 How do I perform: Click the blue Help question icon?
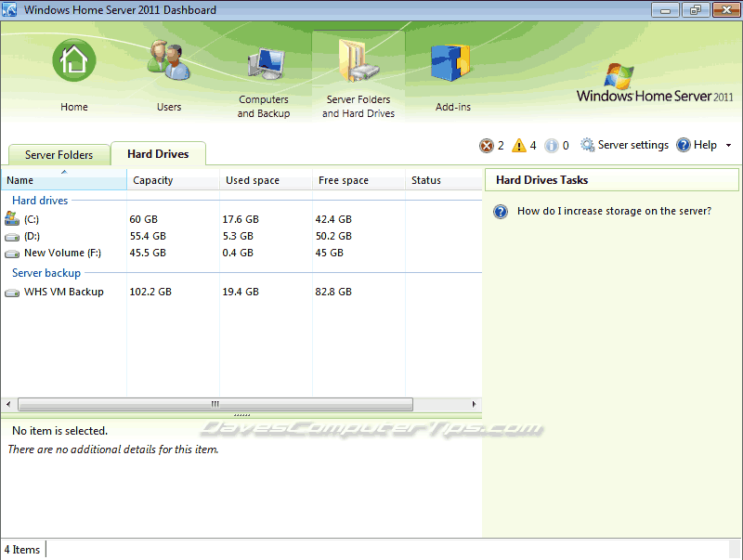point(684,145)
